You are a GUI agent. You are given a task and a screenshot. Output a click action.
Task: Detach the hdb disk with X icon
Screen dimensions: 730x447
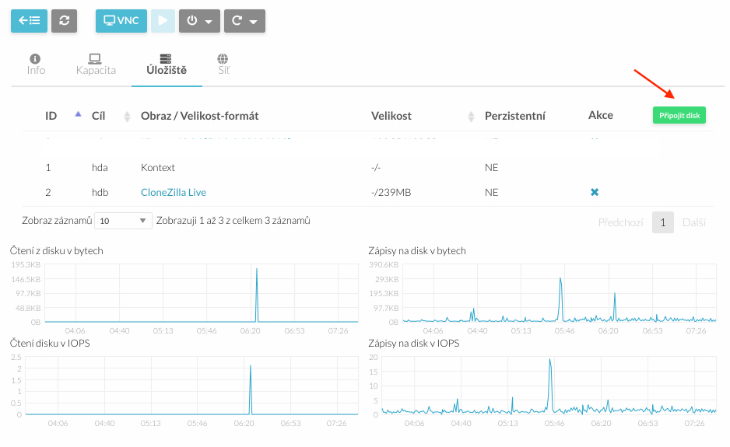[594, 192]
